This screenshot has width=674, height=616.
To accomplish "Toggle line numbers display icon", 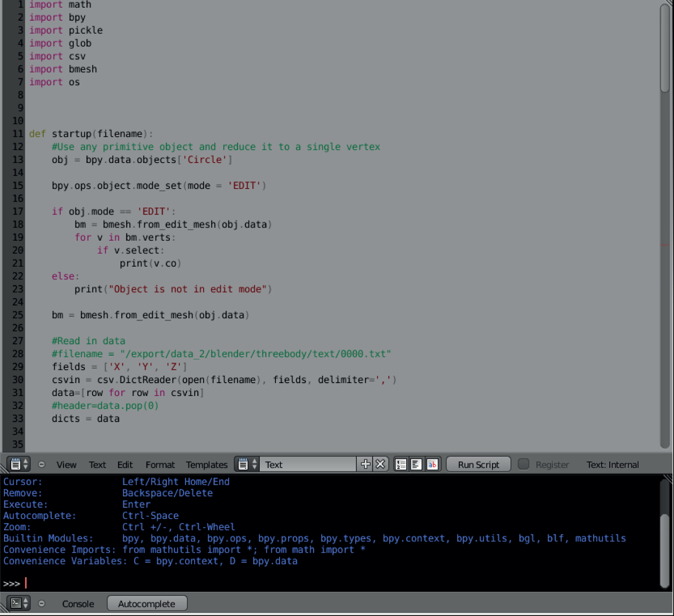I will pyautogui.click(x=401, y=464).
